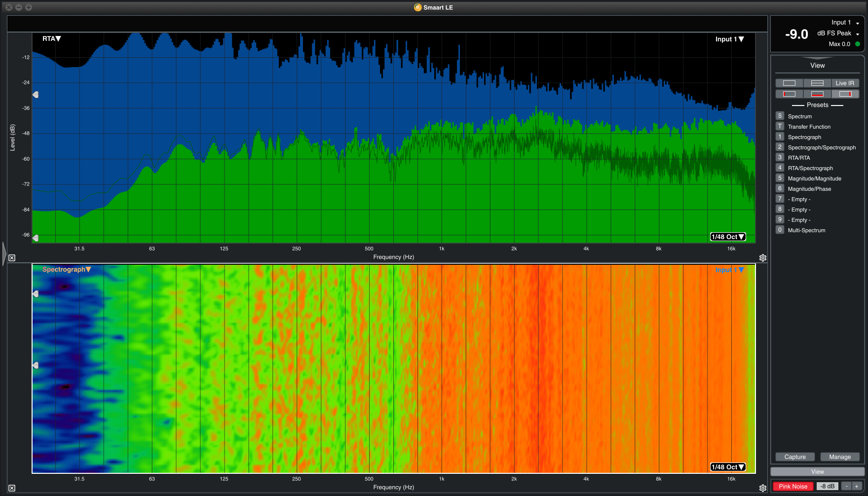This screenshot has height=496, width=868.
Task: Click the green signal status indicator
Action: point(857,44)
